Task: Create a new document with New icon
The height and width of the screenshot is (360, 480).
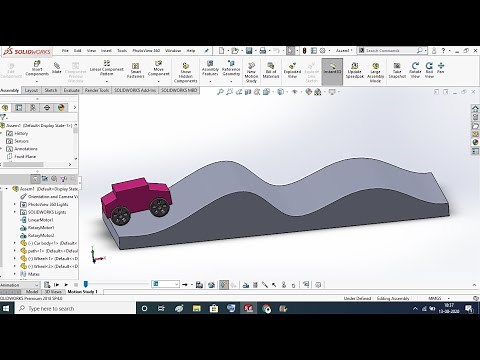Action: click(222, 51)
